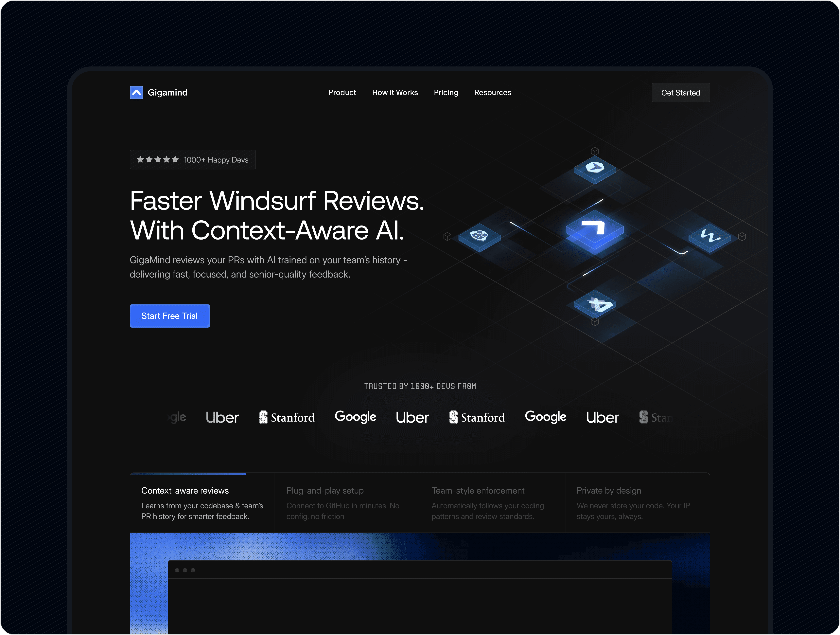This screenshot has height=635, width=840.
Task: Click the left mask-face isometric tile
Action: coord(479,236)
